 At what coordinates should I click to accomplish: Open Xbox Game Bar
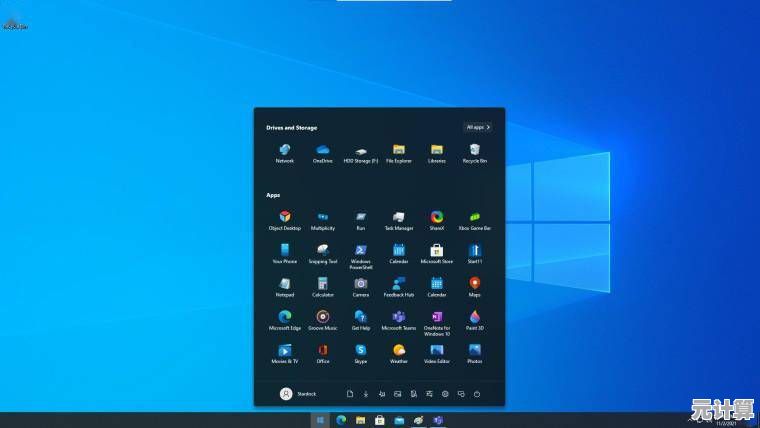tap(475, 221)
